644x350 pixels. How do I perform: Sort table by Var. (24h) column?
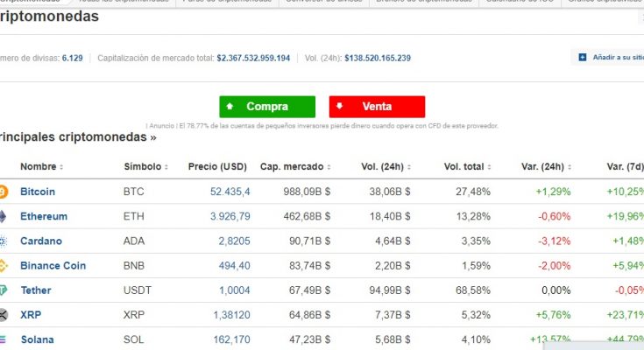(x=546, y=166)
